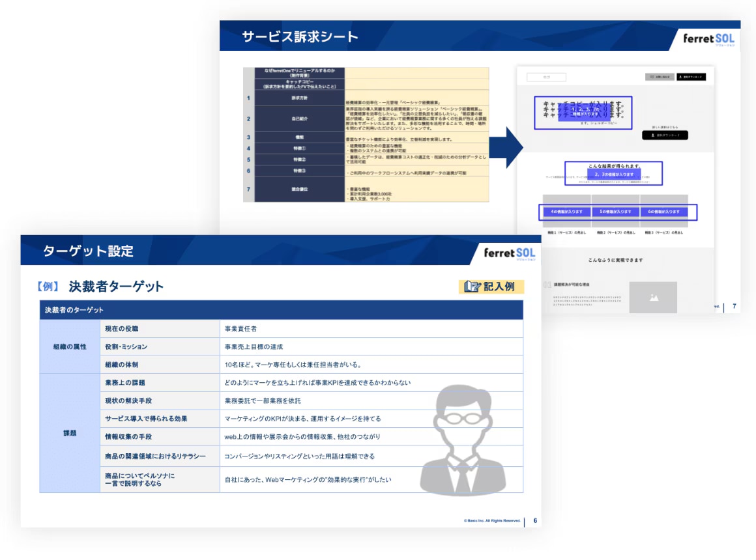The image size is (756, 560).
Task: Click the ferret SOL logo on サービス訴求シート slide
Action: [x=708, y=38]
